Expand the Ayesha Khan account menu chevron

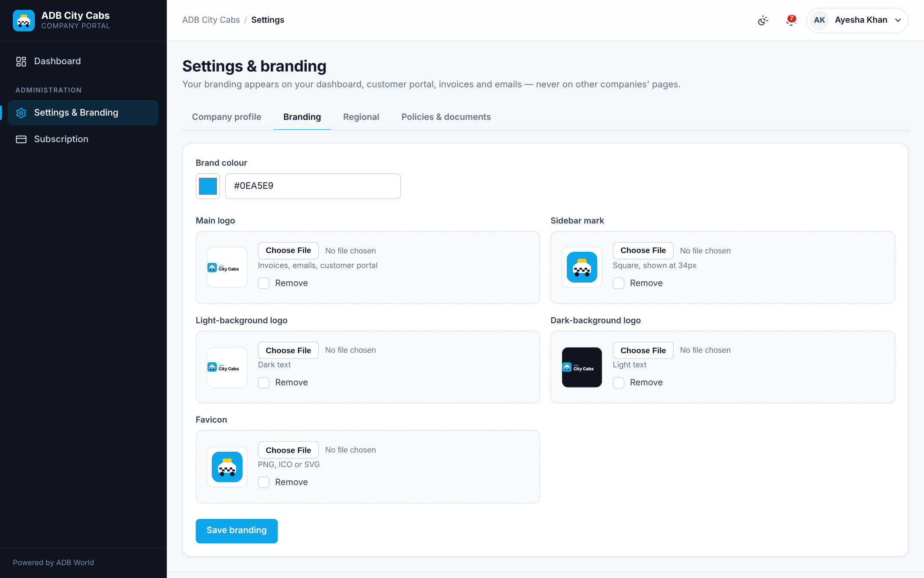click(898, 20)
